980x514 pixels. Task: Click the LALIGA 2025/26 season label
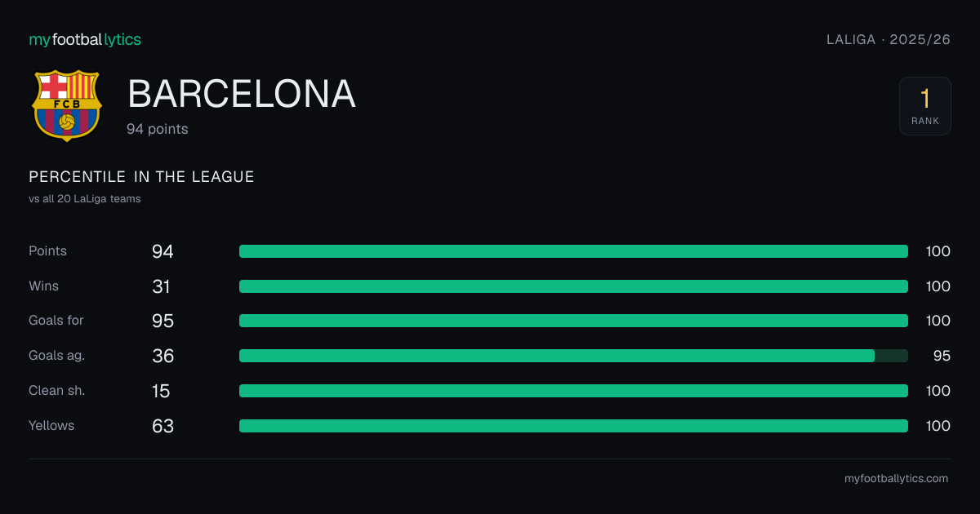(889, 39)
